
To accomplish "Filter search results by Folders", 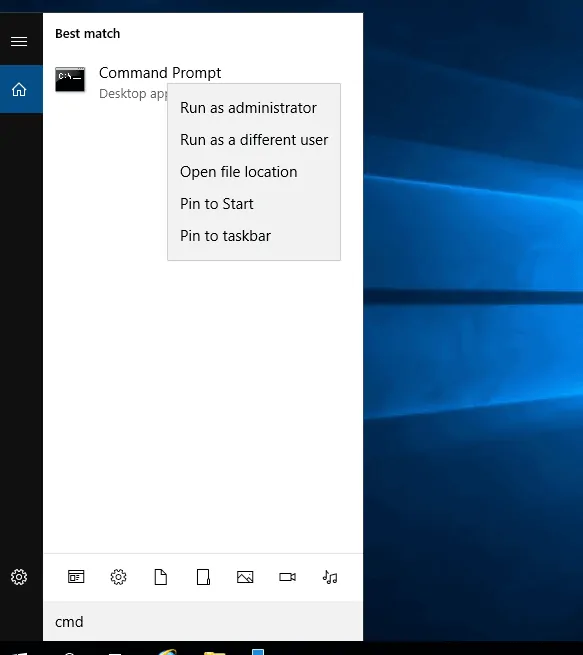I will tap(203, 577).
